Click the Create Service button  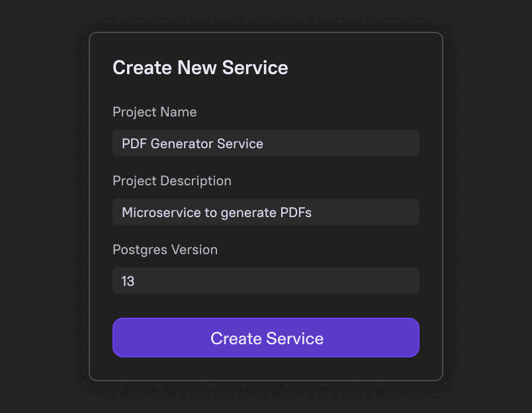266,338
